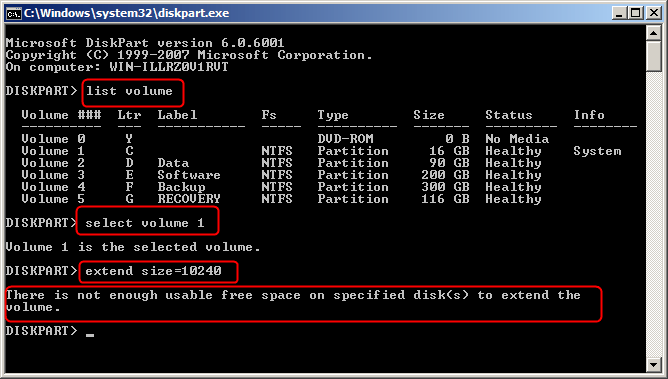The image size is (668, 379).
Task: Click the 'Volume 1' row in the table
Action: tap(321, 151)
